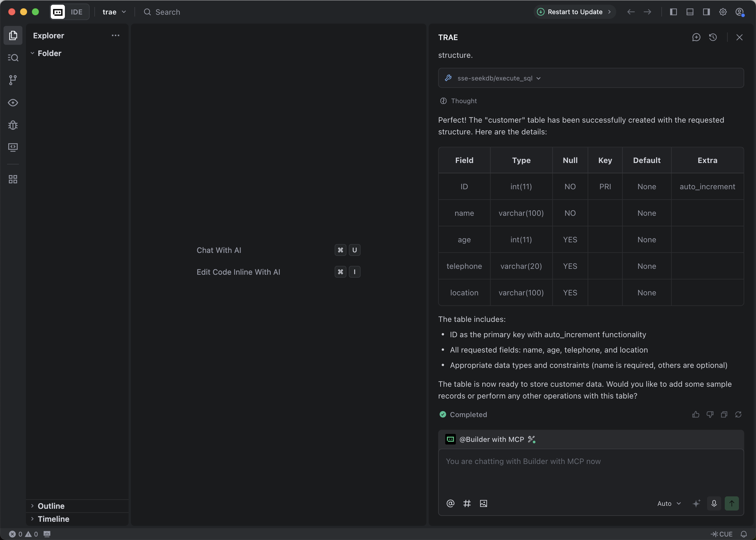Click the Thought reasoning label
Image resolution: width=756 pixels, height=540 pixels.
click(x=463, y=101)
